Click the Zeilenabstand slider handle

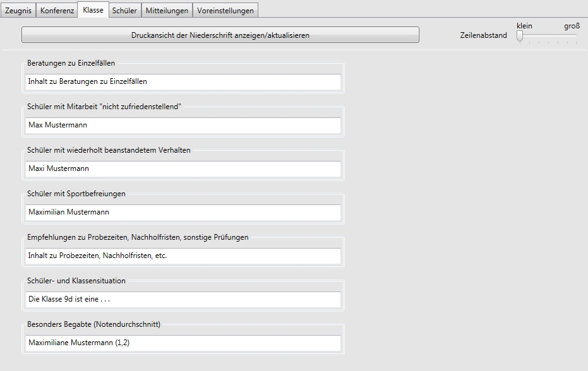coord(520,37)
